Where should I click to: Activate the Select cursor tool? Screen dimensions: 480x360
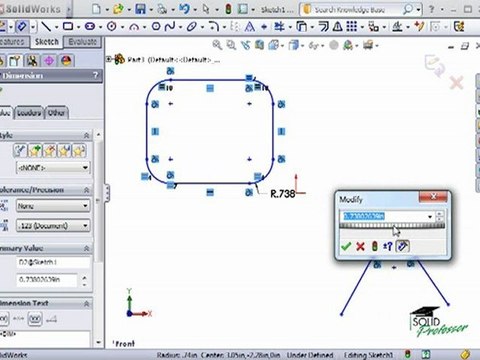click(206, 9)
